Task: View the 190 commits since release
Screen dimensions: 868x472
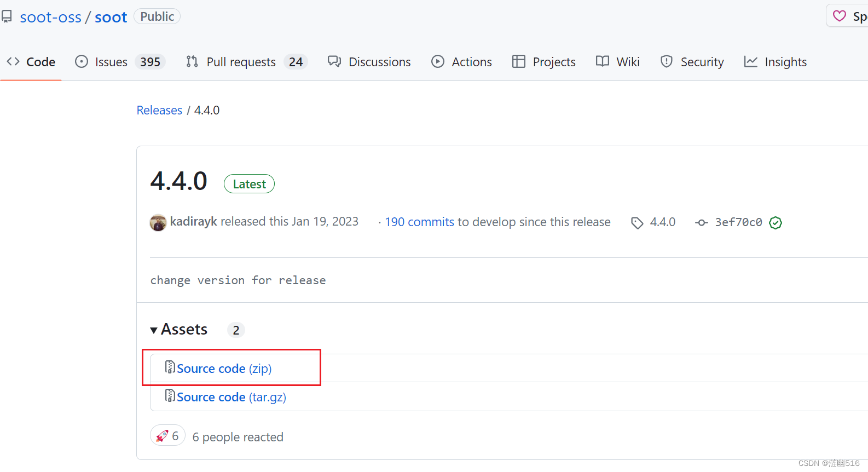Action: (420, 222)
